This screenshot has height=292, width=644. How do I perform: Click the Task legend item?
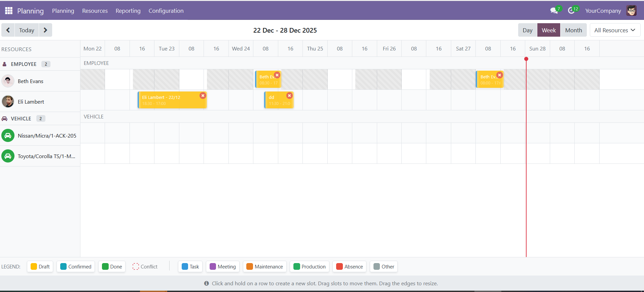coord(190,266)
